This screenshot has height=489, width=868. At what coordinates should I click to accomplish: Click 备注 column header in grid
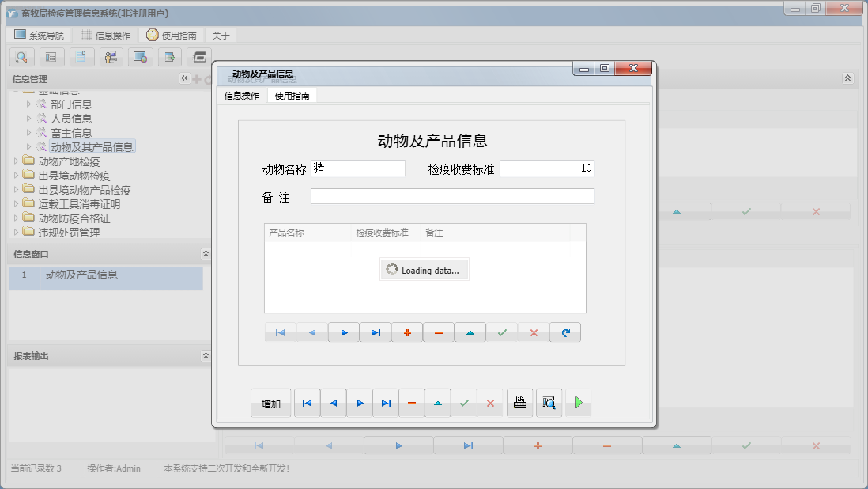coord(495,233)
